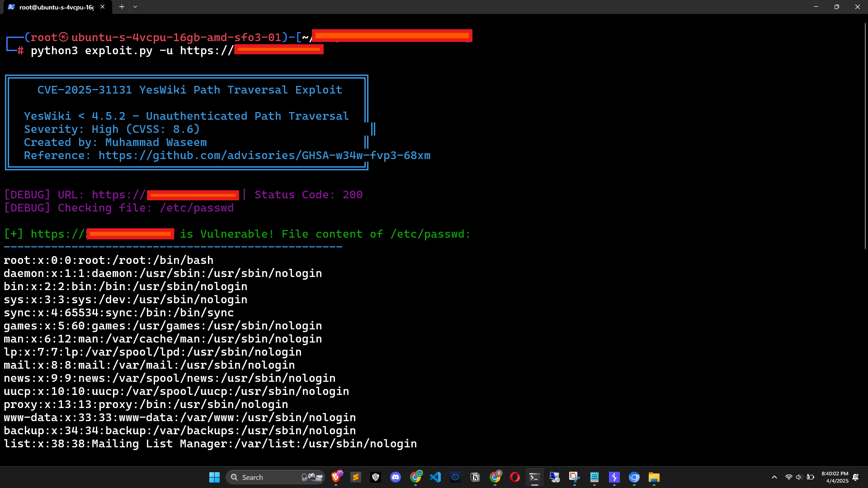Open Discord from the taskbar
The height and width of the screenshot is (488, 868).
396,477
